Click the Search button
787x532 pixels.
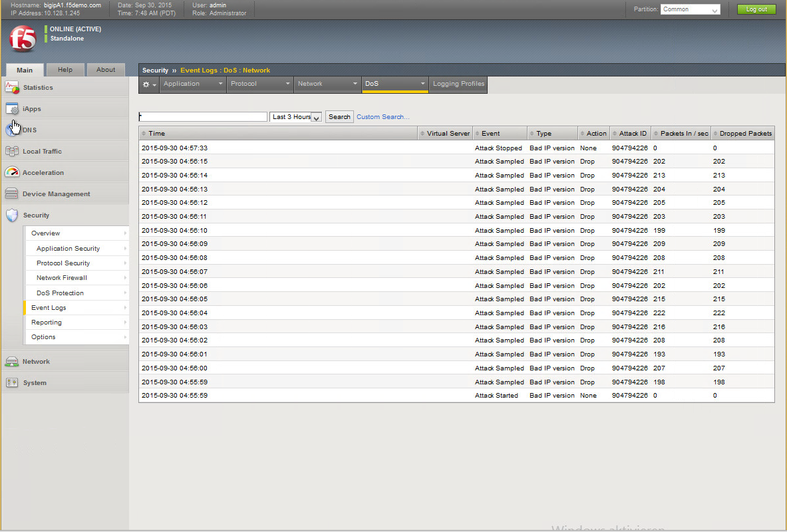point(339,117)
